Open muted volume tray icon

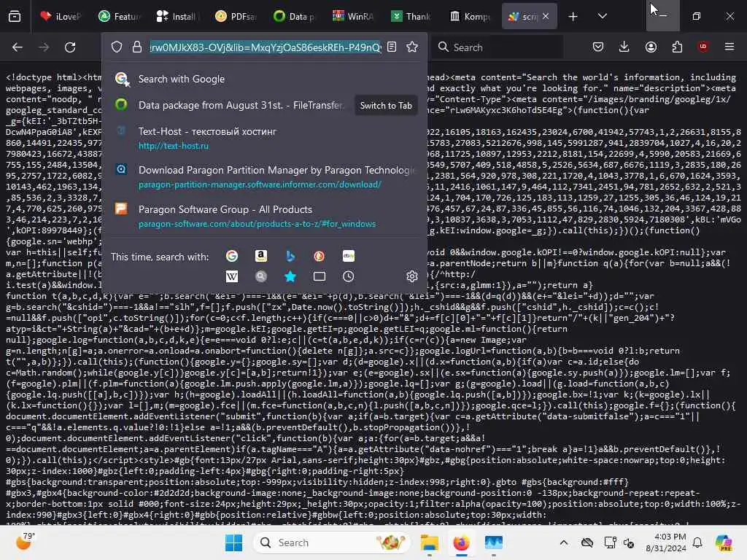[x=629, y=542]
